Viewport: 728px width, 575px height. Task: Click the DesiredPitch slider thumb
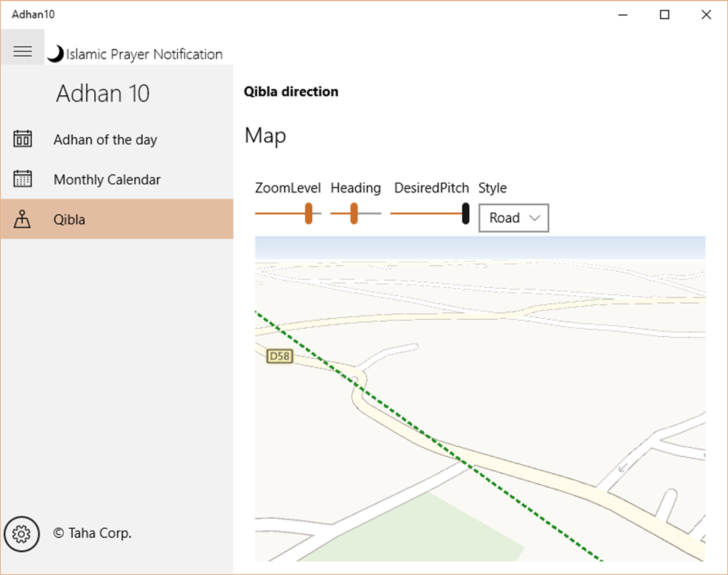[465, 213]
